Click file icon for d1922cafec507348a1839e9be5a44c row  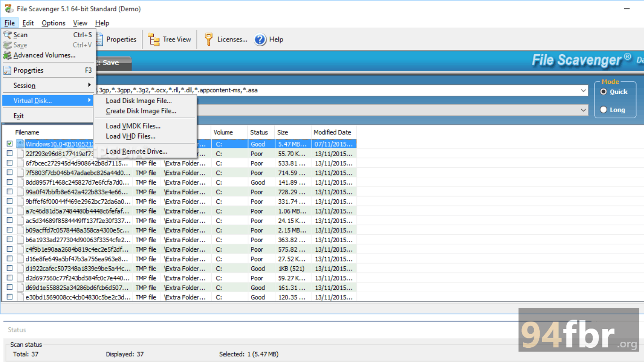click(20, 268)
